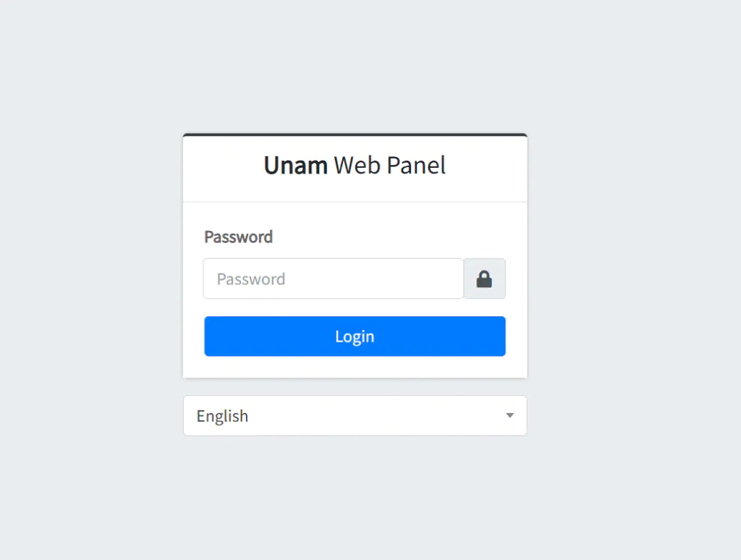
Task: Click the English text in the selector
Action: point(222,415)
